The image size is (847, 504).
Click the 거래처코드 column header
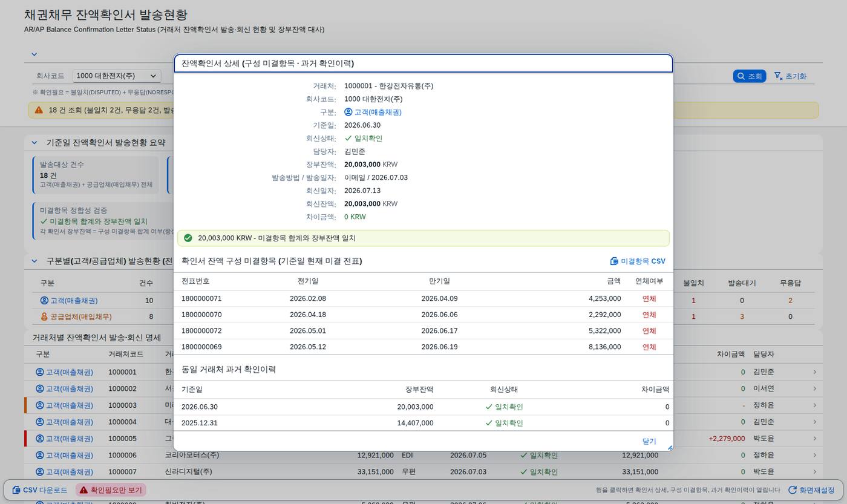126,354
